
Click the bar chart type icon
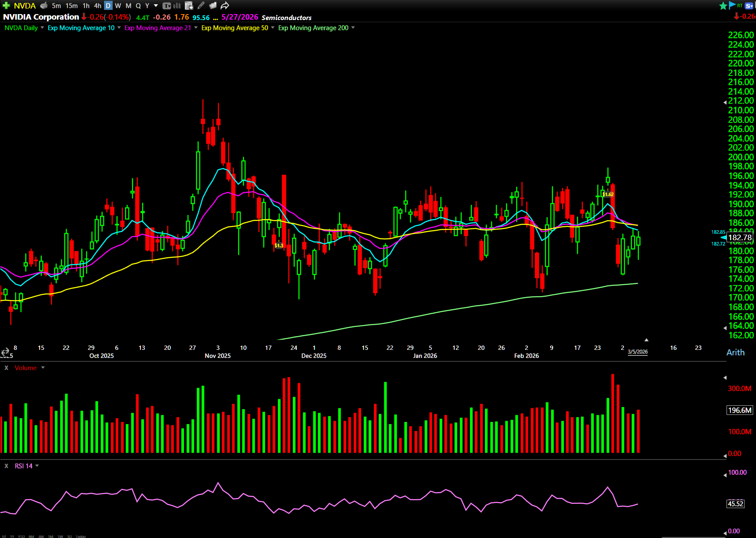(177, 6)
